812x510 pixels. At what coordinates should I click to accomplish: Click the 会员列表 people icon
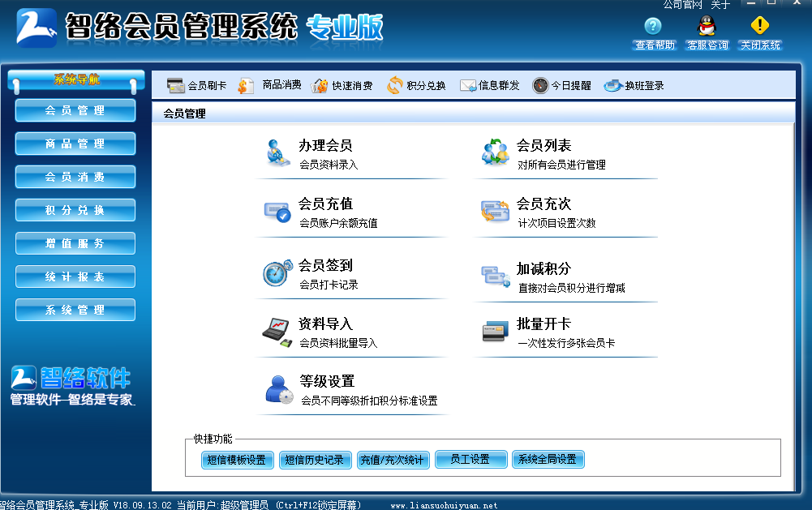(x=495, y=152)
